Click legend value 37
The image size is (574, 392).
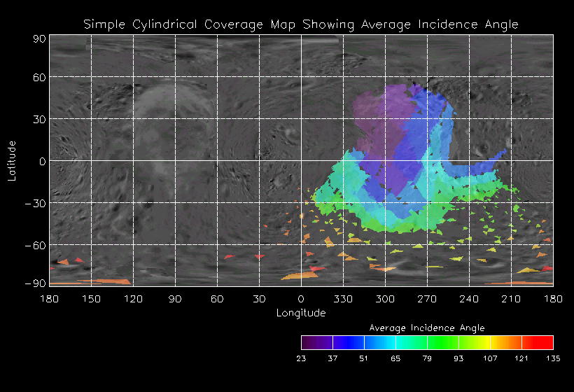point(332,358)
